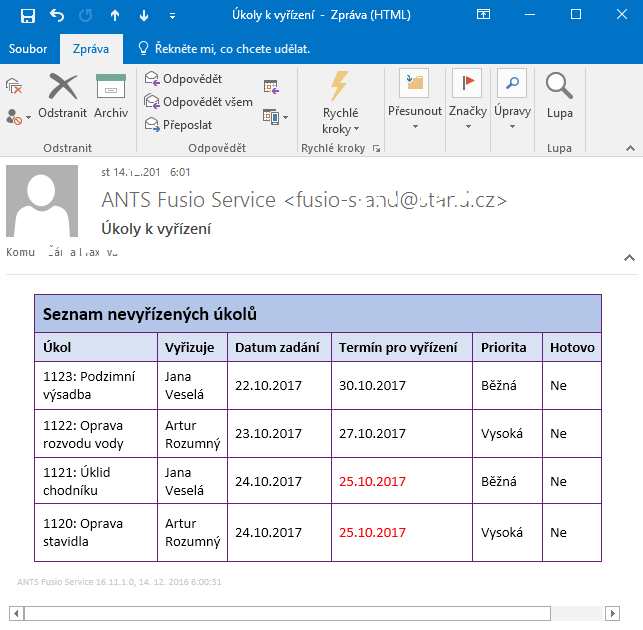The width and height of the screenshot is (643, 630).
Task: Click the Odpovědět reply button
Action: click(183, 78)
